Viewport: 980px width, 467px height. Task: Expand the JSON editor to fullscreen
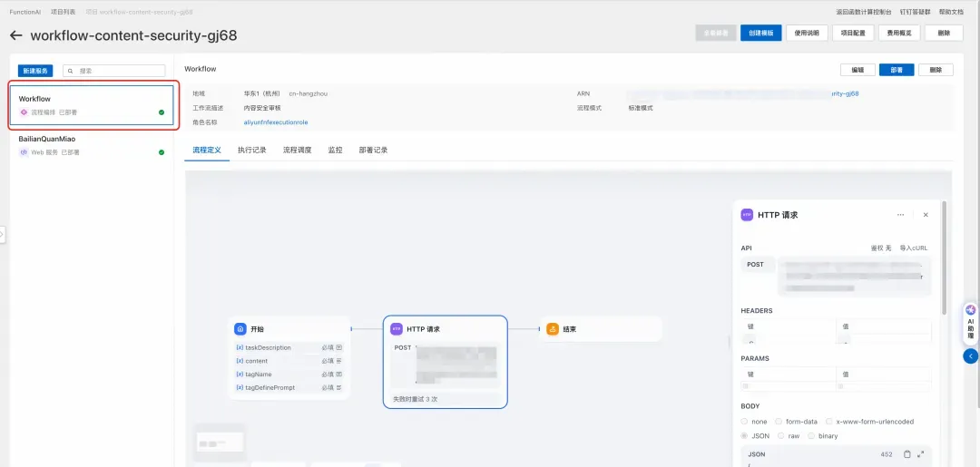921,454
